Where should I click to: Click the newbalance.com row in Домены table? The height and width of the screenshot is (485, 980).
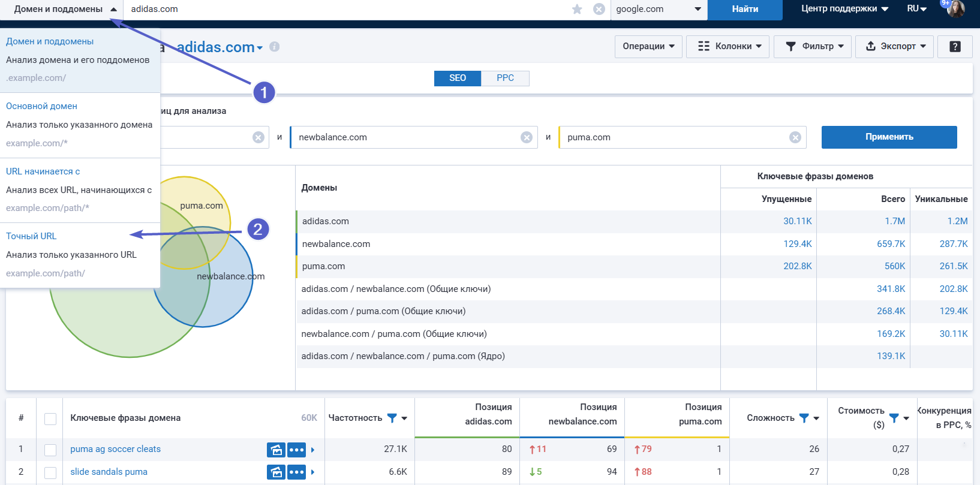[x=634, y=244]
